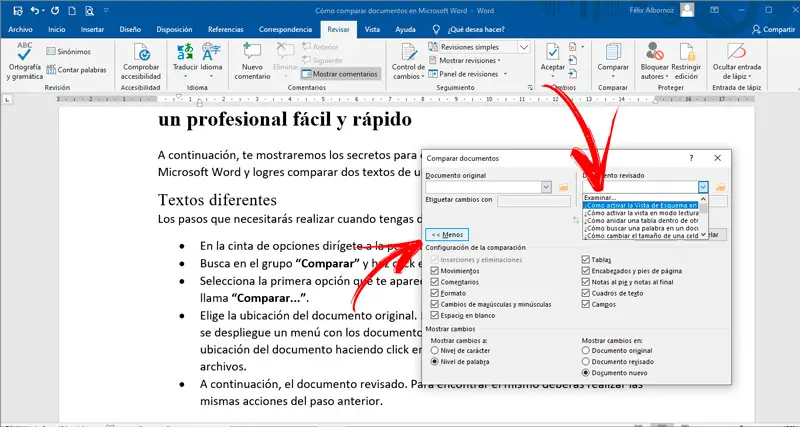Expand Panel de revisiones dropdown arrow

click(x=505, y=74)
